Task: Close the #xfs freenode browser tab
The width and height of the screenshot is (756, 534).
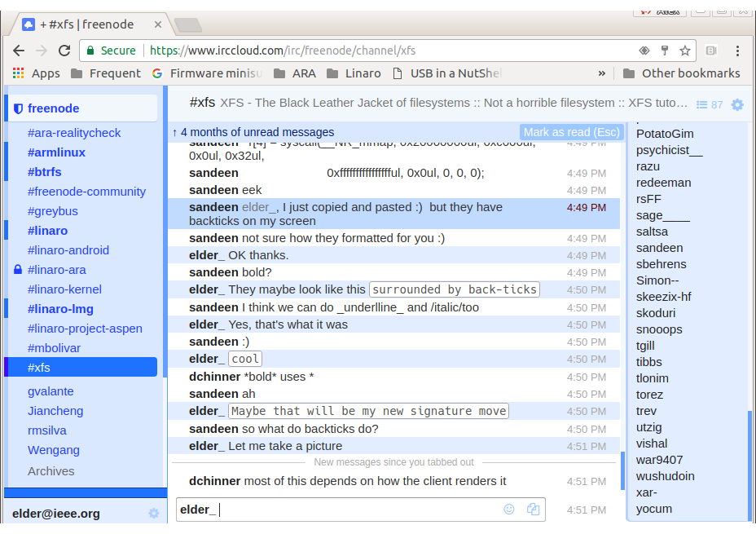Action: click(x=158, y=24)
